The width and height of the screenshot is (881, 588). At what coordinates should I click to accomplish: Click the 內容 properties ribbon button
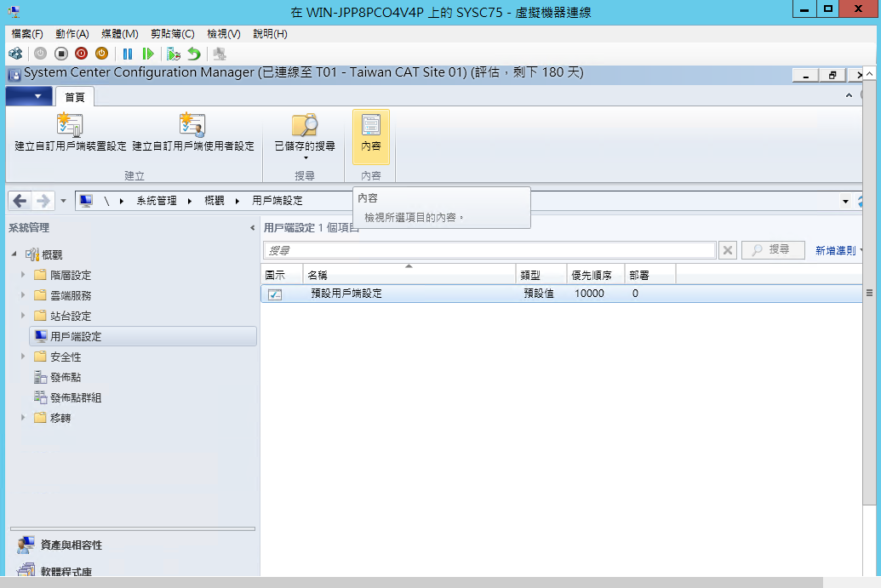point(371,136)
